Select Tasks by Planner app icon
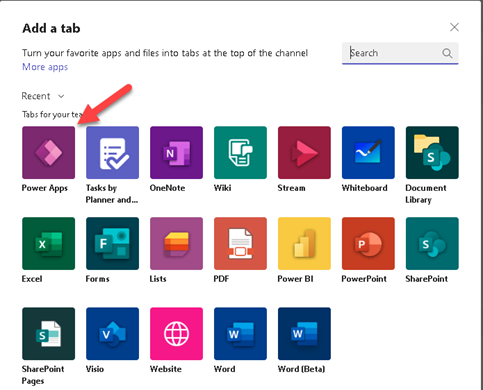483x390 pixels. coord(113,153)
